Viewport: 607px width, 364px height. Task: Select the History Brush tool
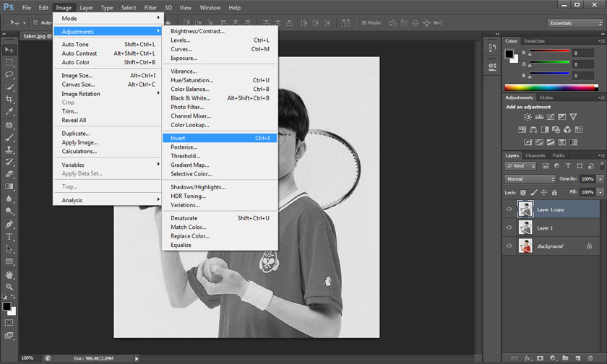(9, 162)
